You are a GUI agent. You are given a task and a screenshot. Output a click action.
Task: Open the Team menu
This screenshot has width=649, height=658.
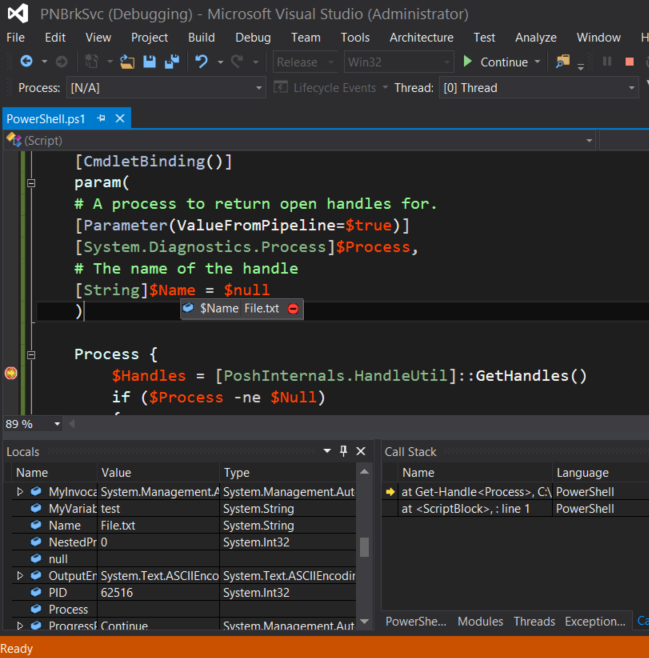pyautogui.click(x=306, y=38)
